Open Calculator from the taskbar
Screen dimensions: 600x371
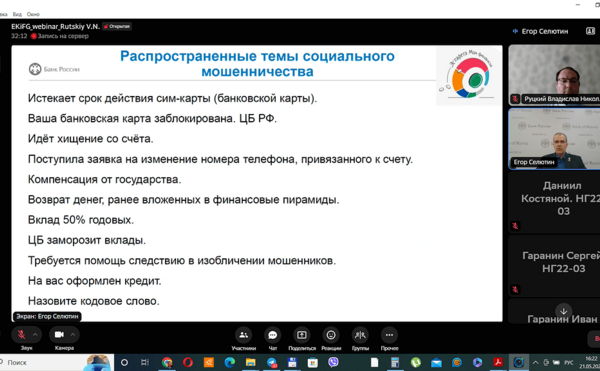pyautogui.click(x=395, y=362)
